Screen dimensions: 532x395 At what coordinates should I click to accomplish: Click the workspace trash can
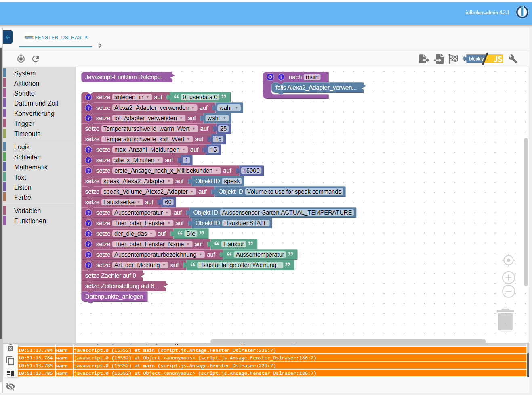click(505, 320)
